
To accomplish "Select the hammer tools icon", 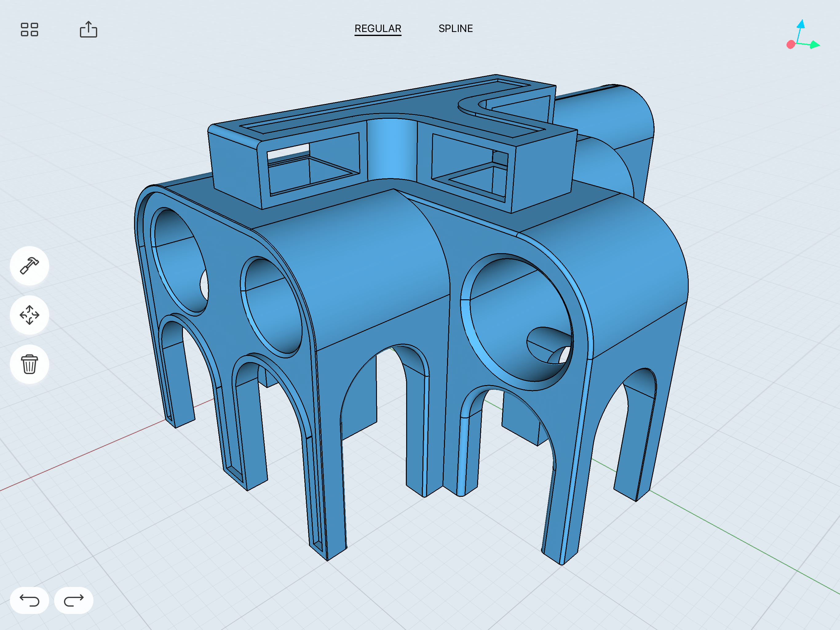I will tap(29, 265).
